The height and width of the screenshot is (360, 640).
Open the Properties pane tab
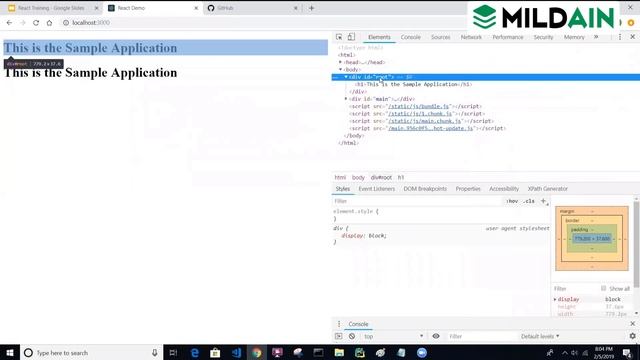[x=468, y=189]
